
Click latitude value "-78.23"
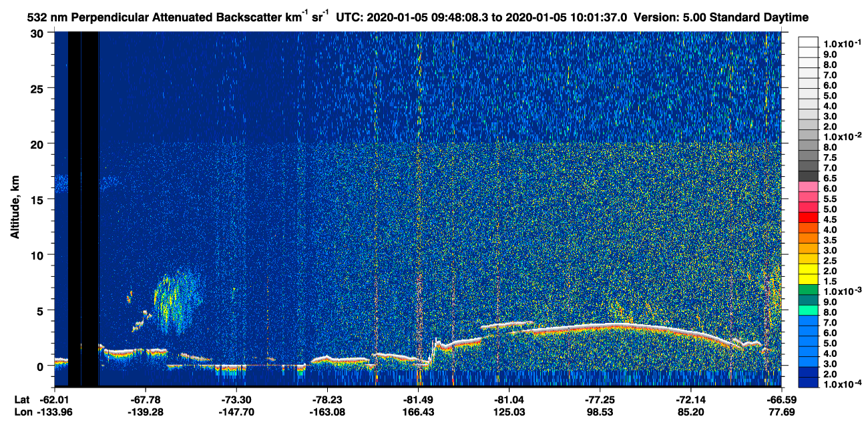pos(327,399)
